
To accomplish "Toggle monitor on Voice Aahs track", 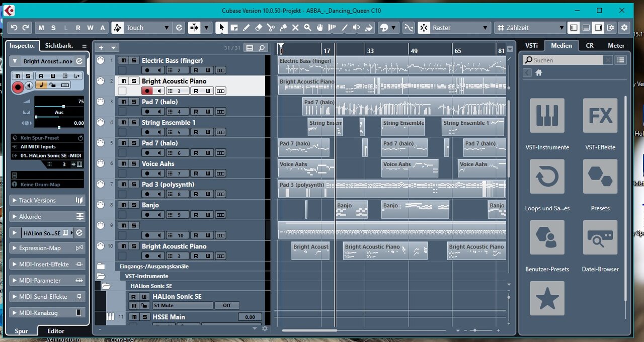I will coord(158,174).
